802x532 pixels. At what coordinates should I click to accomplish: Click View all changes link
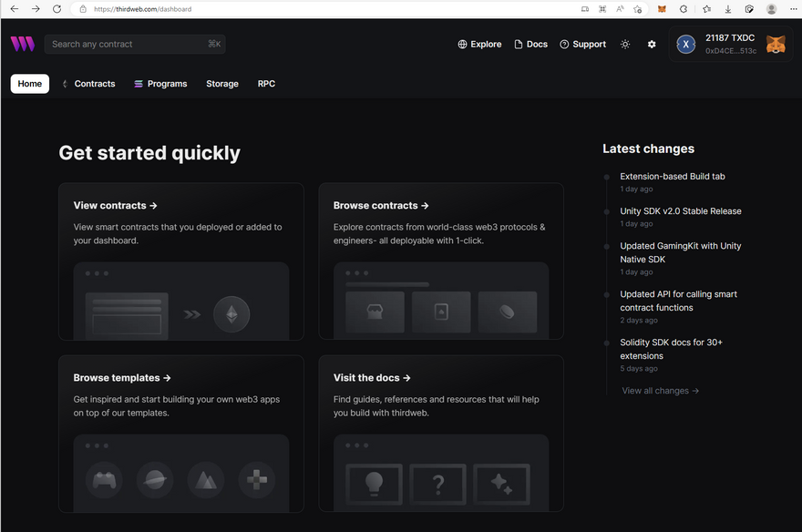661,391
